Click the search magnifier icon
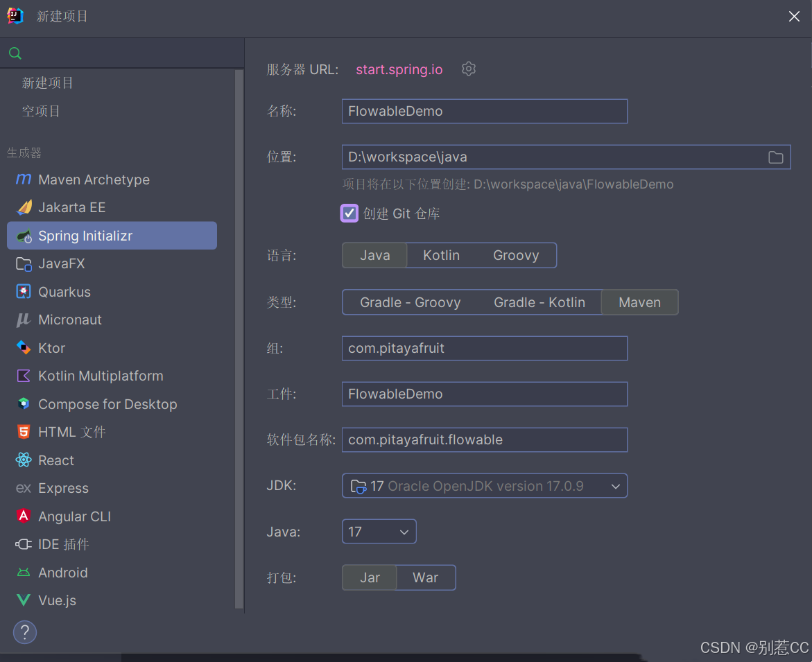 pyautogui.click(x=15, y=53)
